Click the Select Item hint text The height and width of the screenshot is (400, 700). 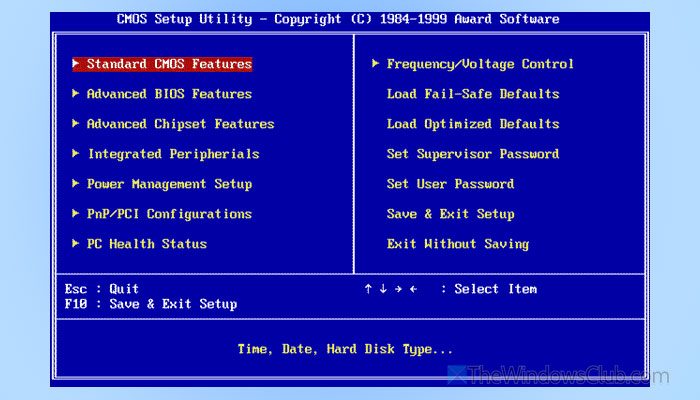click(496, 289)
